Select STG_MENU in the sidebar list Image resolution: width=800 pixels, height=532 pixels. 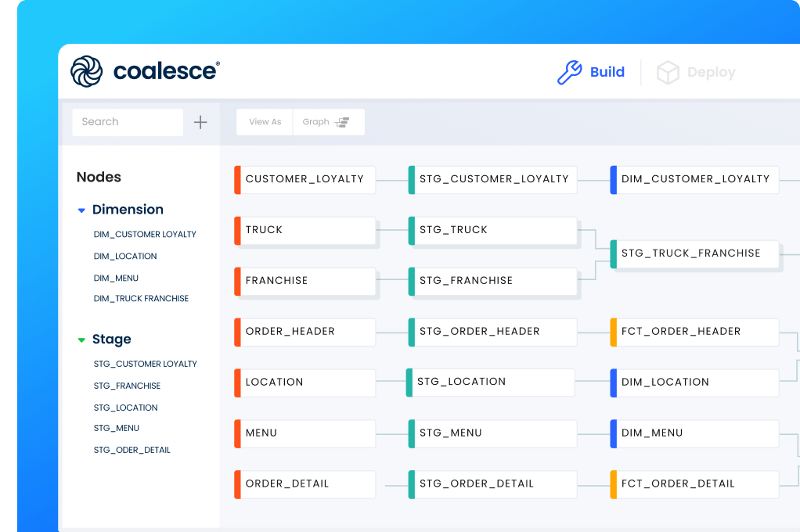(x=117, y=428)
